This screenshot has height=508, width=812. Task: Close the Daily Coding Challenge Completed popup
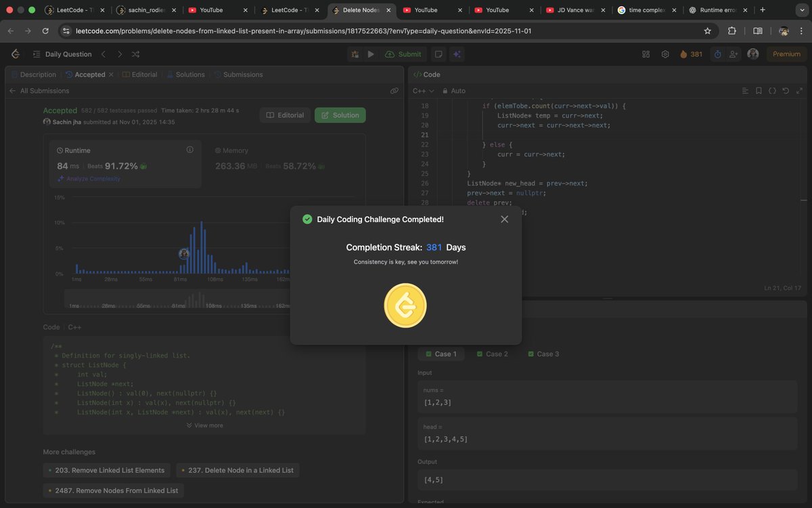coord(504,219)
